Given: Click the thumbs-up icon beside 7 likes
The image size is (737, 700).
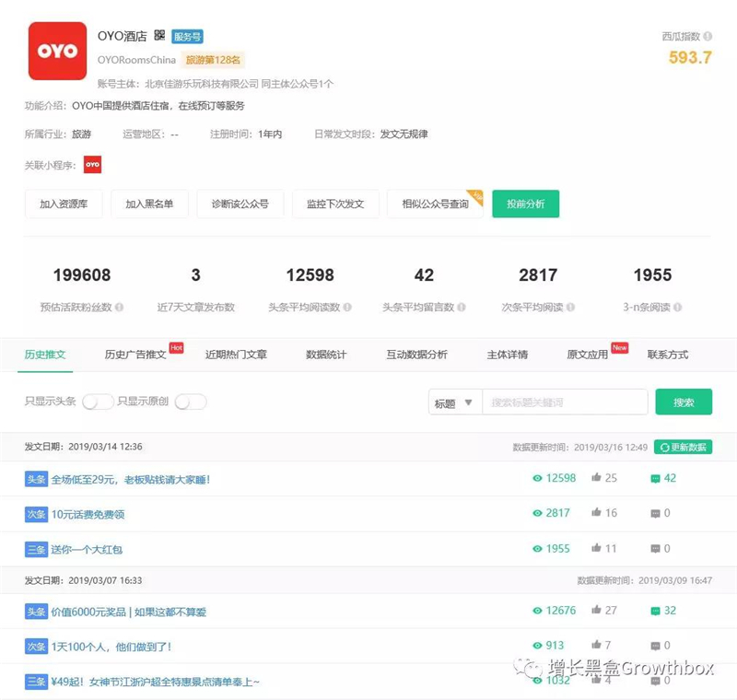Looking at the screenshot, I should click(x=596, y=645).
